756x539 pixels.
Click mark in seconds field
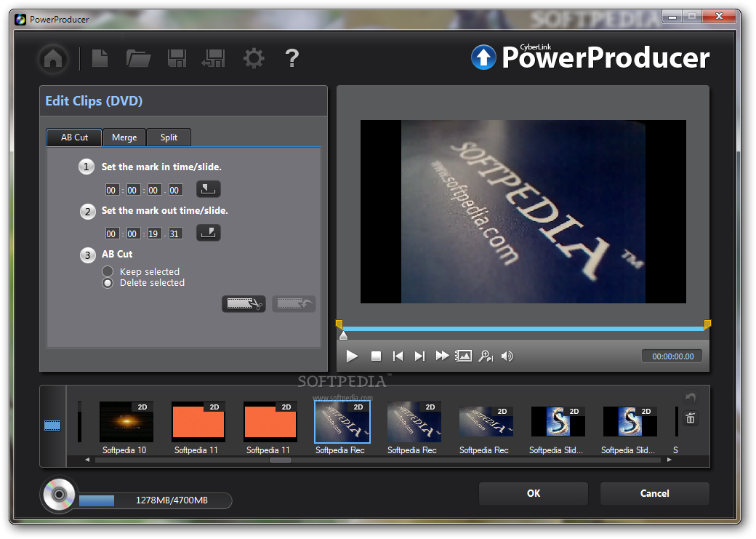(153, 190)
